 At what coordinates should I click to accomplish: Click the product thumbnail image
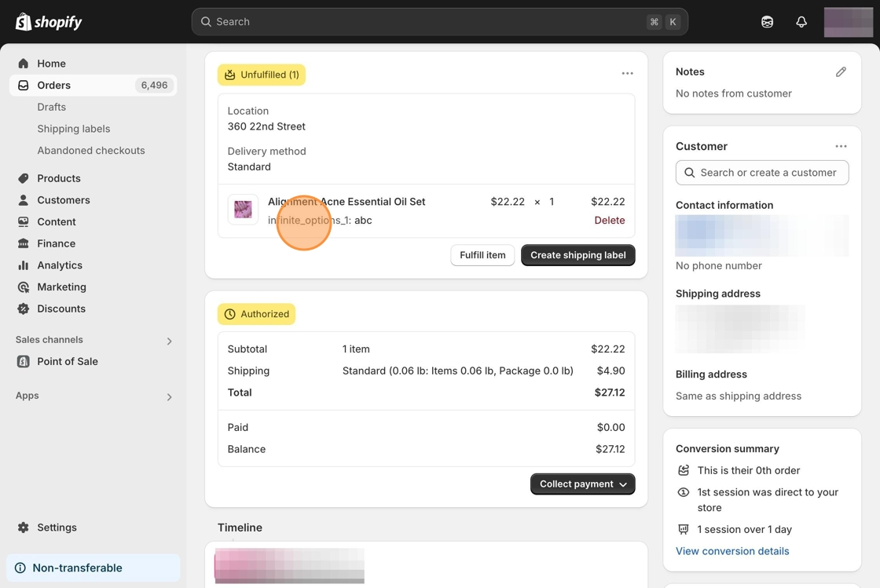243,210
